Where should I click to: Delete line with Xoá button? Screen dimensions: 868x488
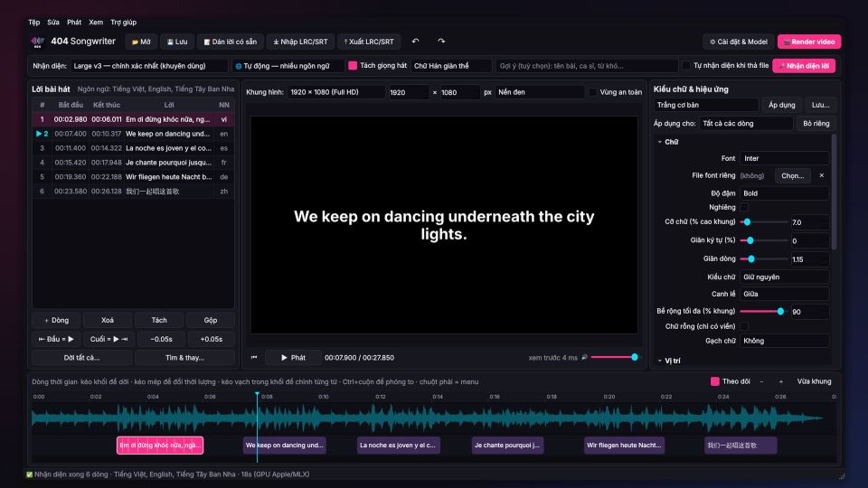(x=108, y=320)
